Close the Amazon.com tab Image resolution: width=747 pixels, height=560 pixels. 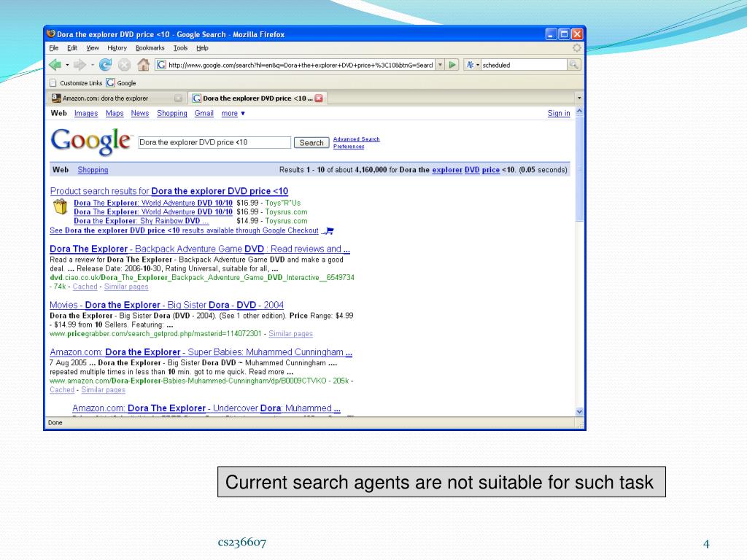point(178,98)
